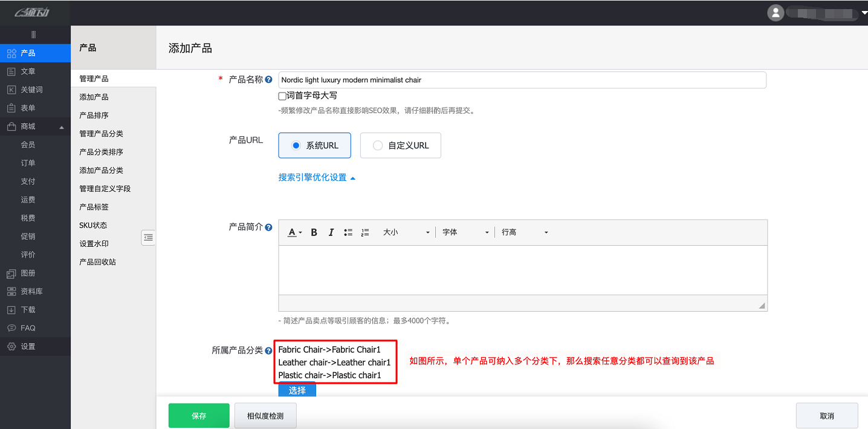Click the submenu collapse toggle icon

click(148, 238)
